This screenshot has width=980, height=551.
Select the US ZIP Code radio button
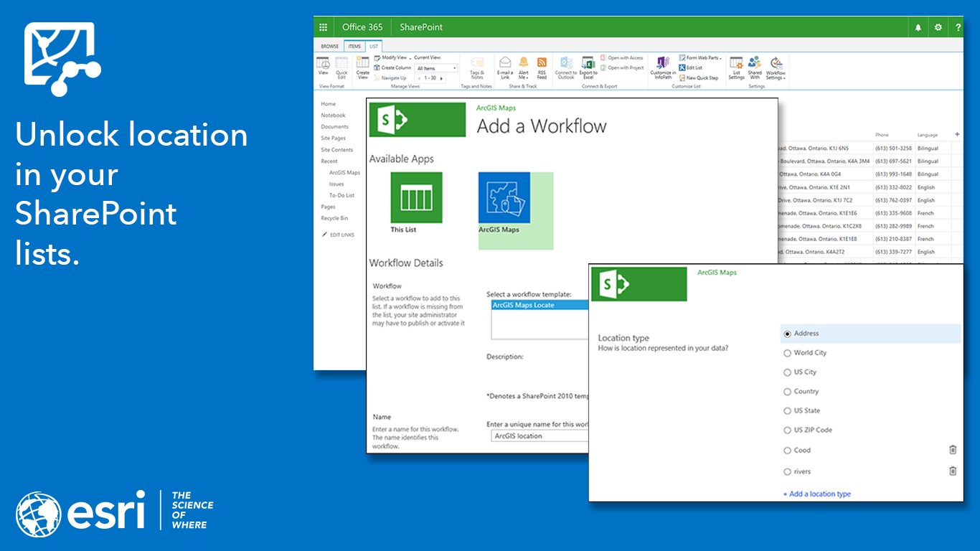click(788, 430)
